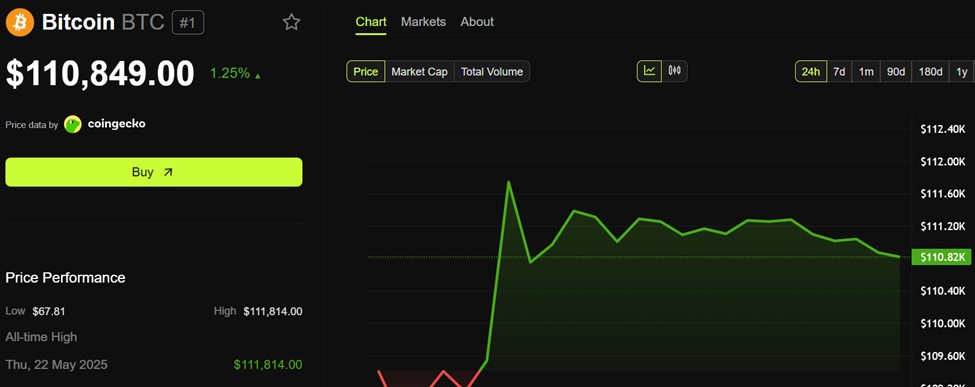The height and width of the screenshot is (387, 975).
Task: Click the Price data by label
Action: 32,124
